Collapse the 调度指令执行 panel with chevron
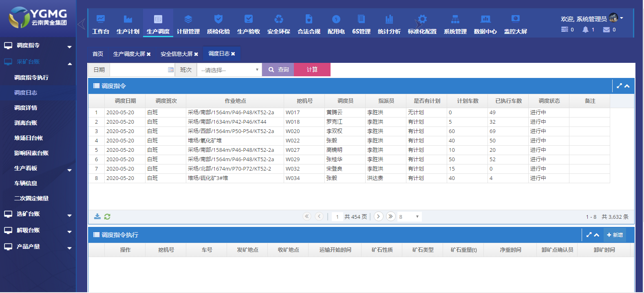This screenshot has width=644, height=293. pos(597,235)
